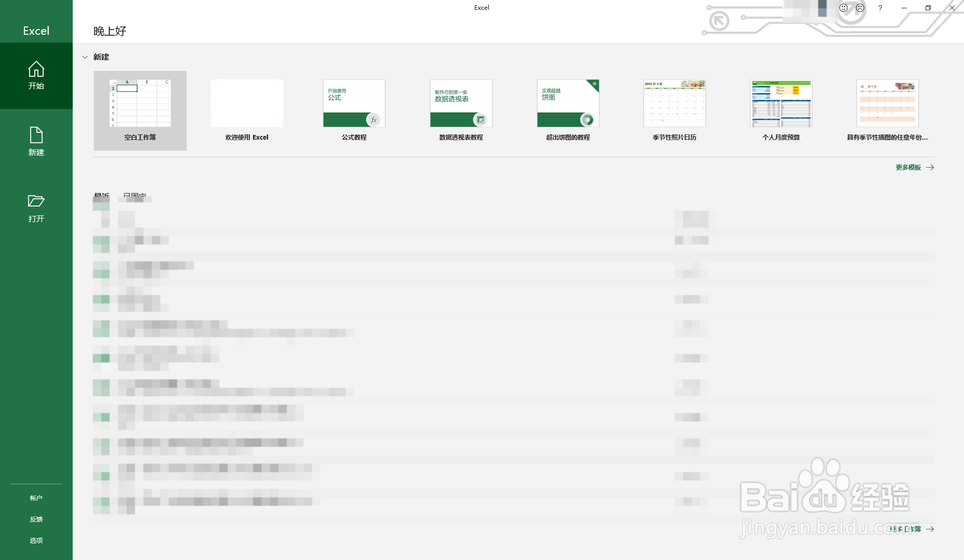Open the 开始 home page in sidebar

[x=36, y=76]
